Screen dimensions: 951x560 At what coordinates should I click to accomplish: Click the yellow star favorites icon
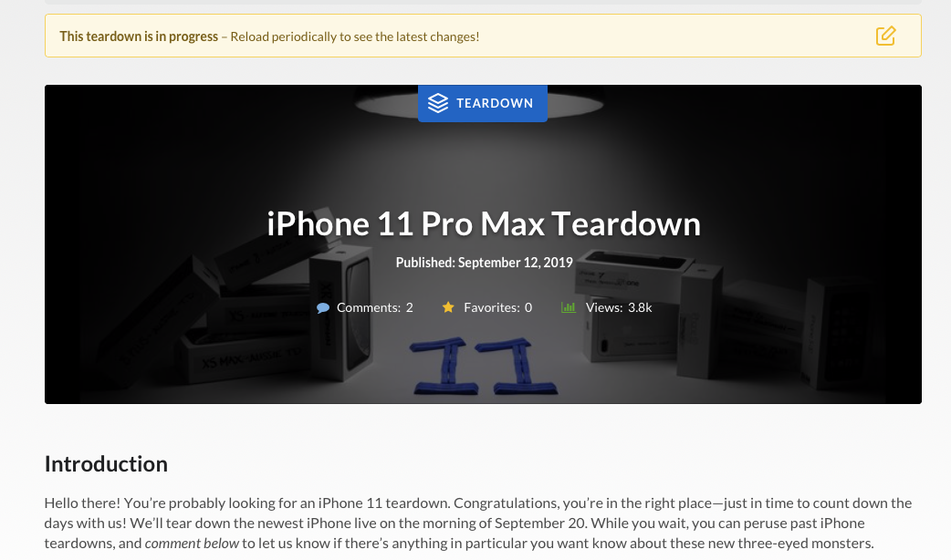click(448, 307)
